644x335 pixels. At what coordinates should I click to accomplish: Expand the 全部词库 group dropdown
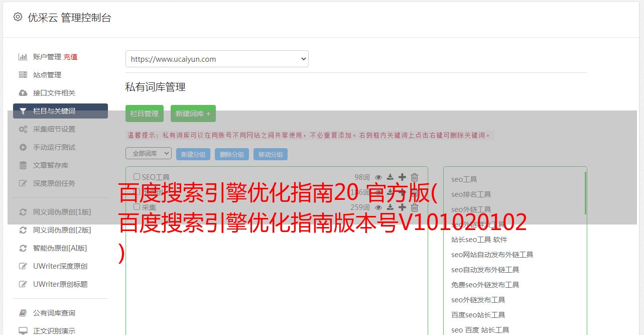pos(149,153)
